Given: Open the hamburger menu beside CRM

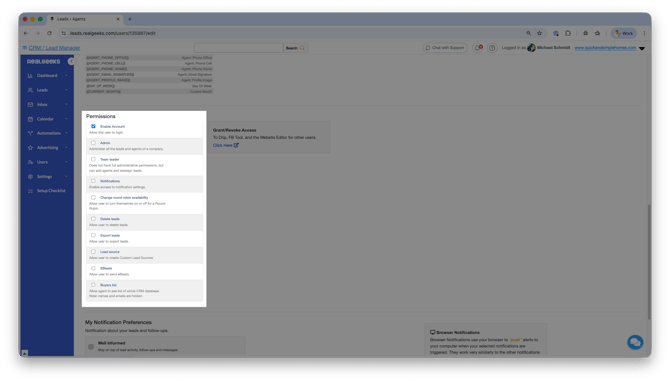Looking at the screenshot, I should click(x=24, y=48).
